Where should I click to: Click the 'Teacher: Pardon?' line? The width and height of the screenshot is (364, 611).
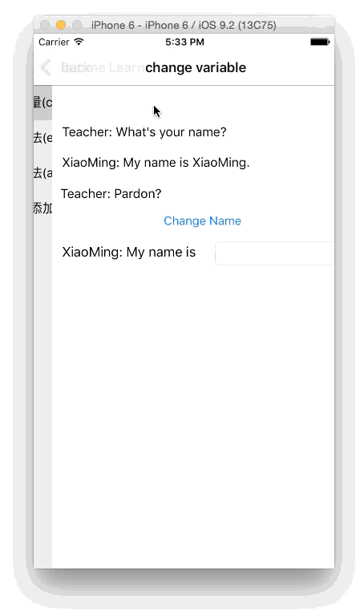click(111, 194)
